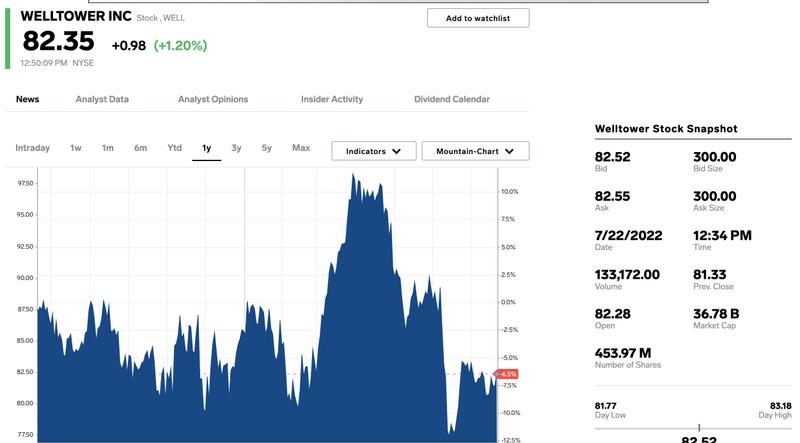Select the Intraday chart range
The width and height of the screenshot is (800, 443).
coord(33,148)
